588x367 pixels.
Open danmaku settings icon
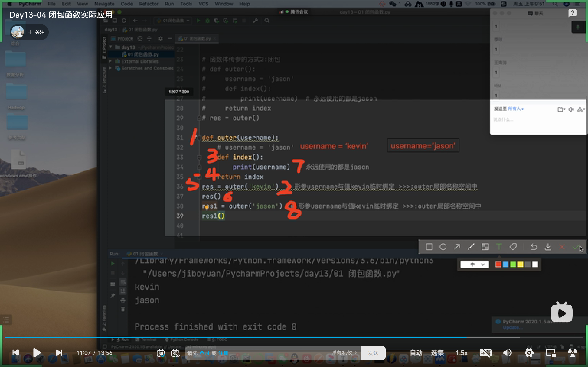click(x=175, y=353)
